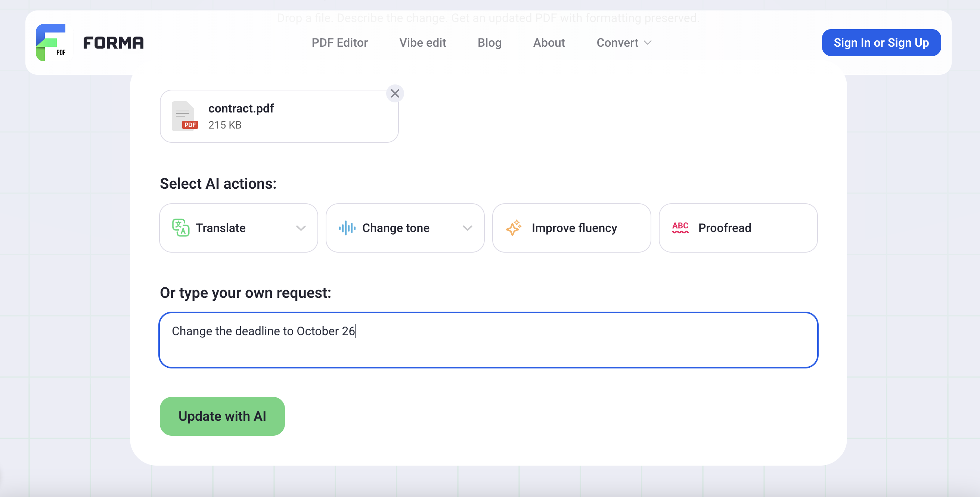Open the About page
The height and width of the screenshot is (497, 980).
tap(549, 43)
